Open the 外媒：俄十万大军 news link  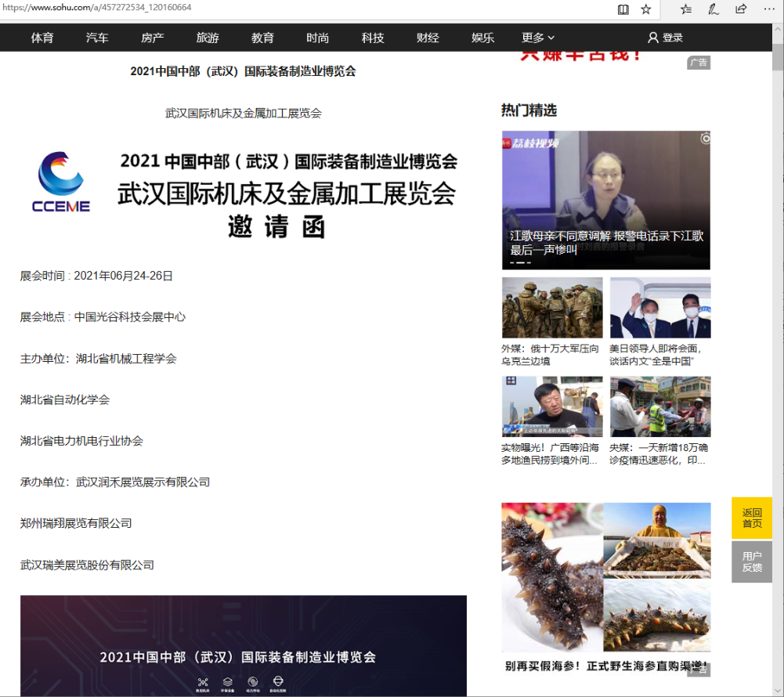pos(551,355)
